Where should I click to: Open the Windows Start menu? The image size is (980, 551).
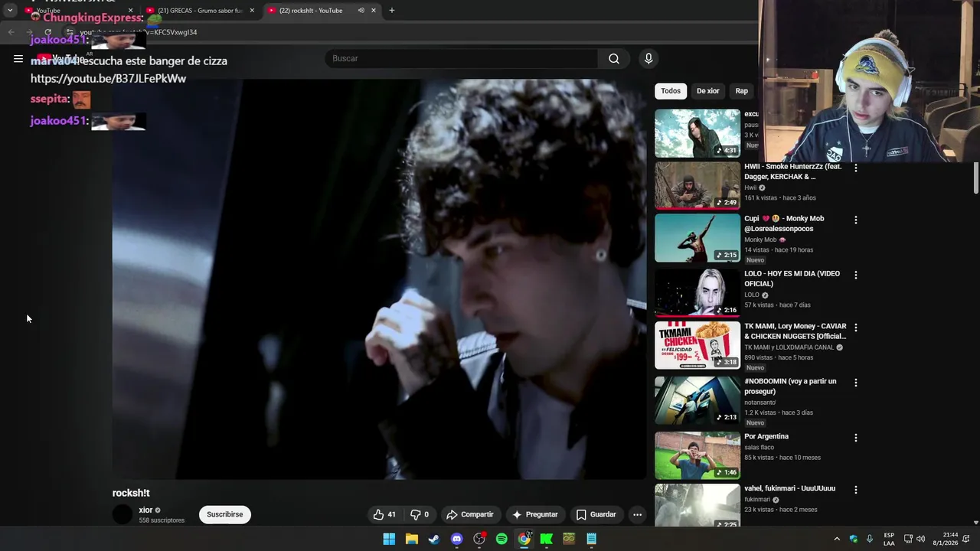pyautogui.click(x=389, y=539)
